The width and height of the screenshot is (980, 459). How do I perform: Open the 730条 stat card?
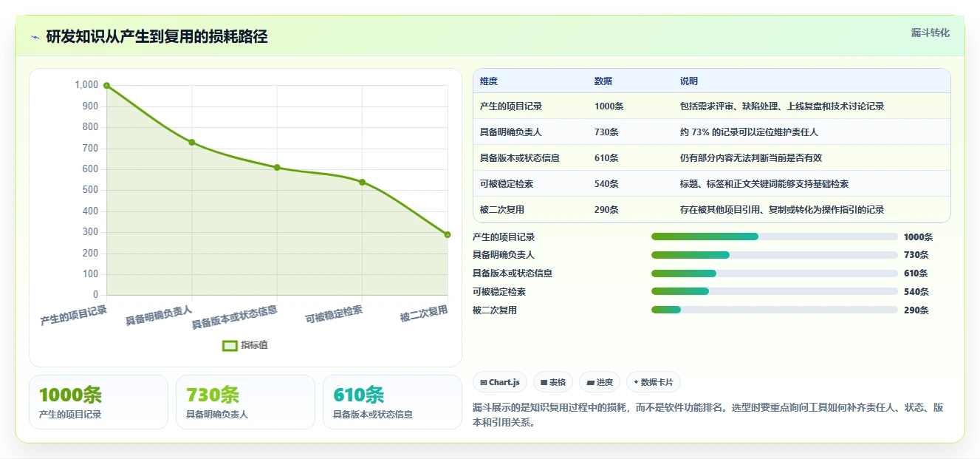245,402
